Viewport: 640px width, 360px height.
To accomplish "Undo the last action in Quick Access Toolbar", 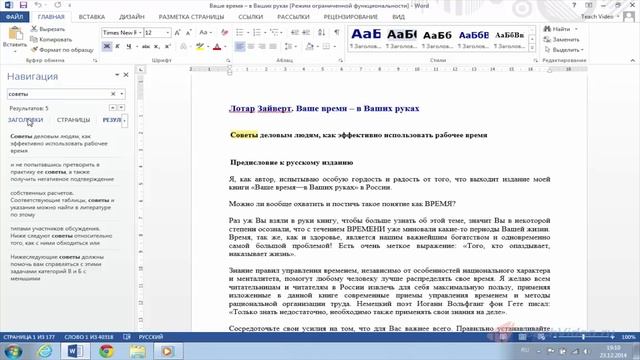I will 38,5.
